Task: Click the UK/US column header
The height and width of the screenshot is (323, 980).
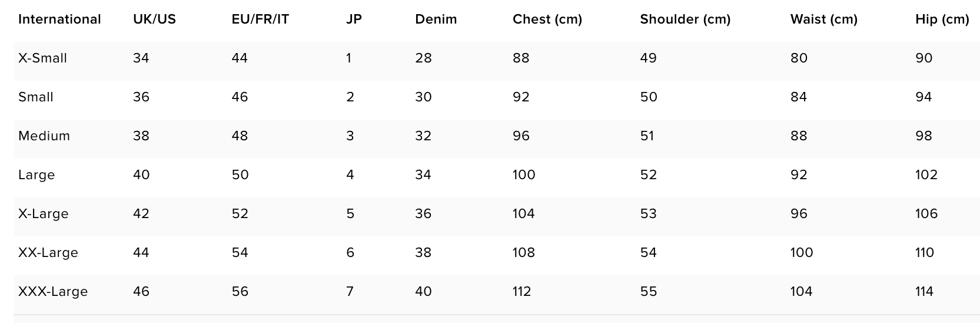Action: pos(154,19)
